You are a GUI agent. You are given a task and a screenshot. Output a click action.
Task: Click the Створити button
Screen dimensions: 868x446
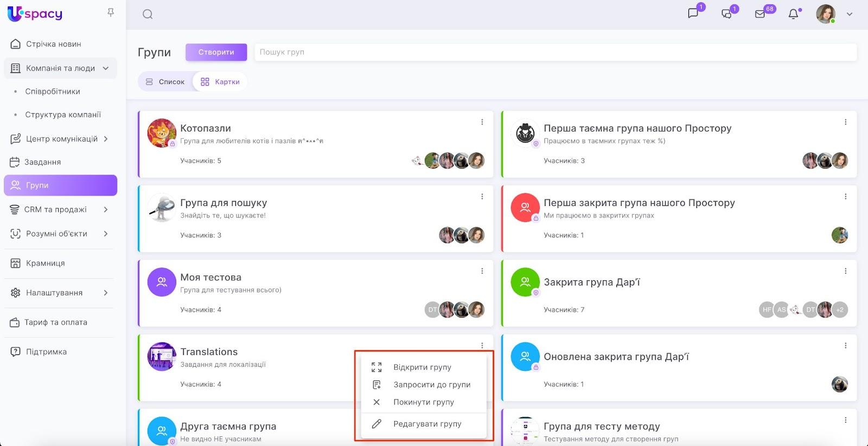(x=216, y=53)
